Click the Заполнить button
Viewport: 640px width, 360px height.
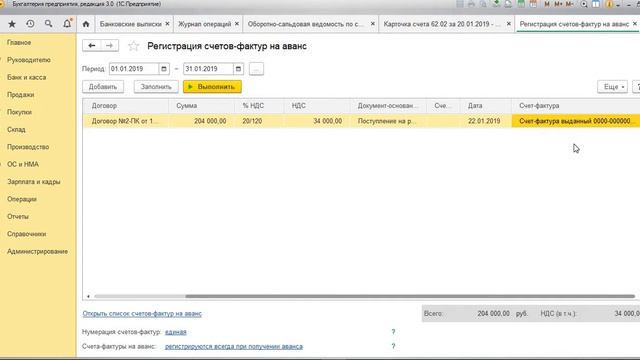click(156, 87)
